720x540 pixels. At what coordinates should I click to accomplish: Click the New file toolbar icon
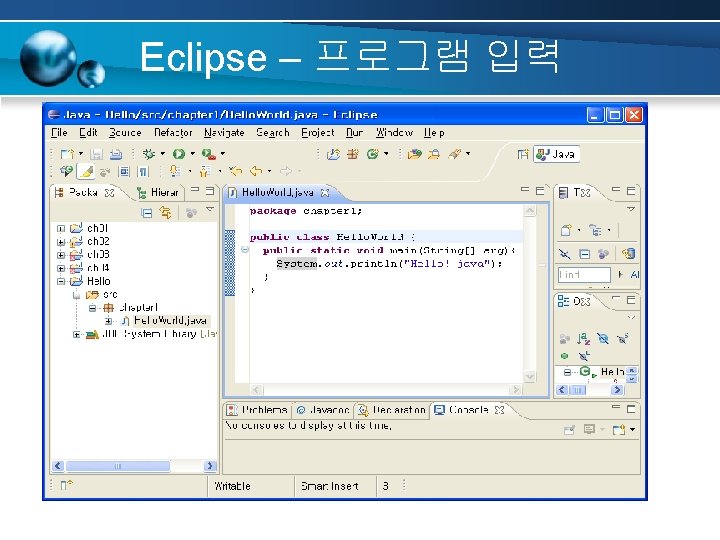click(x=67, y=154)
